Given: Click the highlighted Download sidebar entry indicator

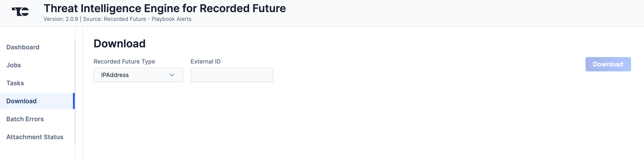Looking at the screenshot, I should coord(74,101).
